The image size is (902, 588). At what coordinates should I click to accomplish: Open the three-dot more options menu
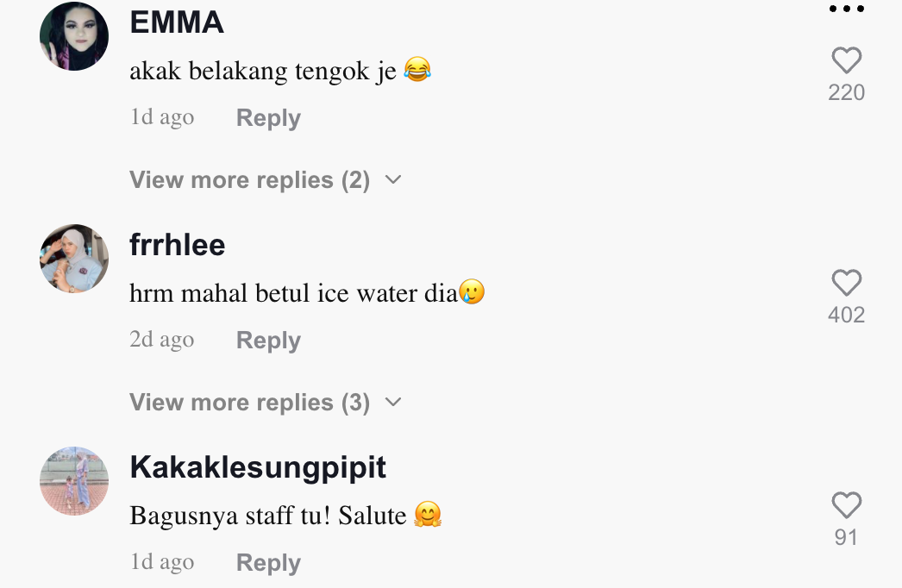(x=846, y=9)
